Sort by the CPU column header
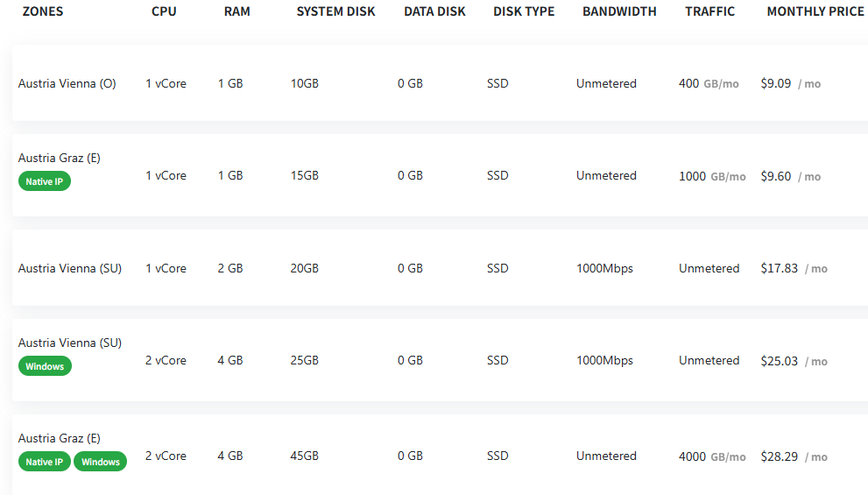The image size is (868, 495). (164, 11)
